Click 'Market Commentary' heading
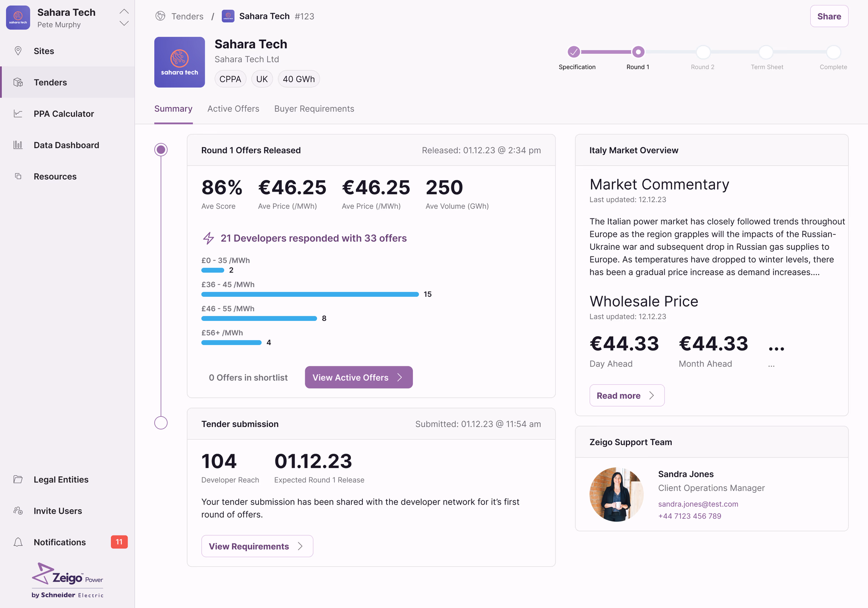 click(659, 184)
